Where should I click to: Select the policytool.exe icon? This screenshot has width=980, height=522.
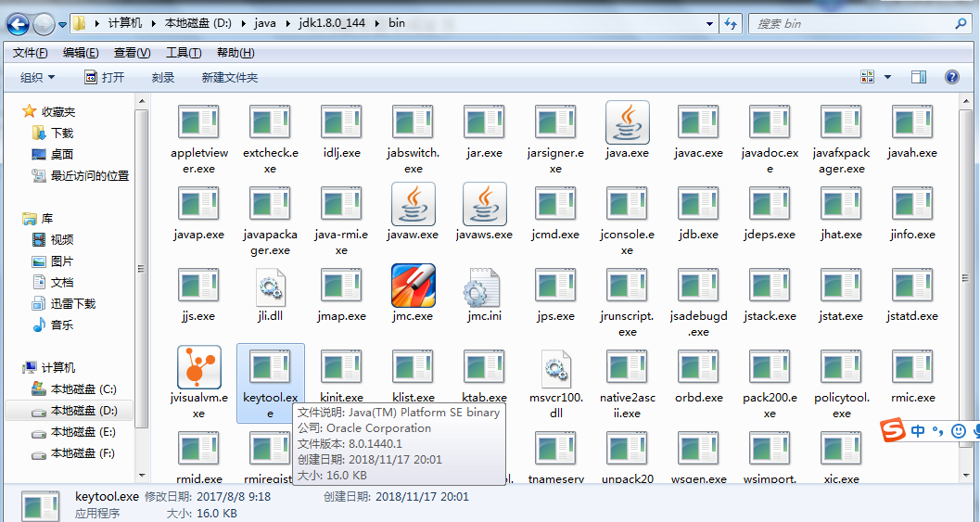tap(841, 367)
